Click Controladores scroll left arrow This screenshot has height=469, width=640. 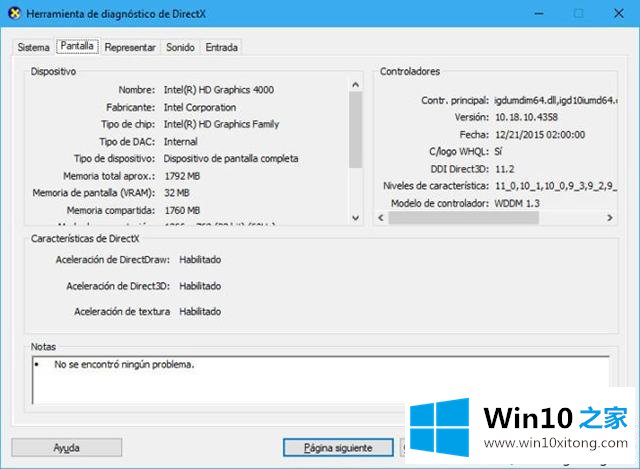[x=381, y=218]
